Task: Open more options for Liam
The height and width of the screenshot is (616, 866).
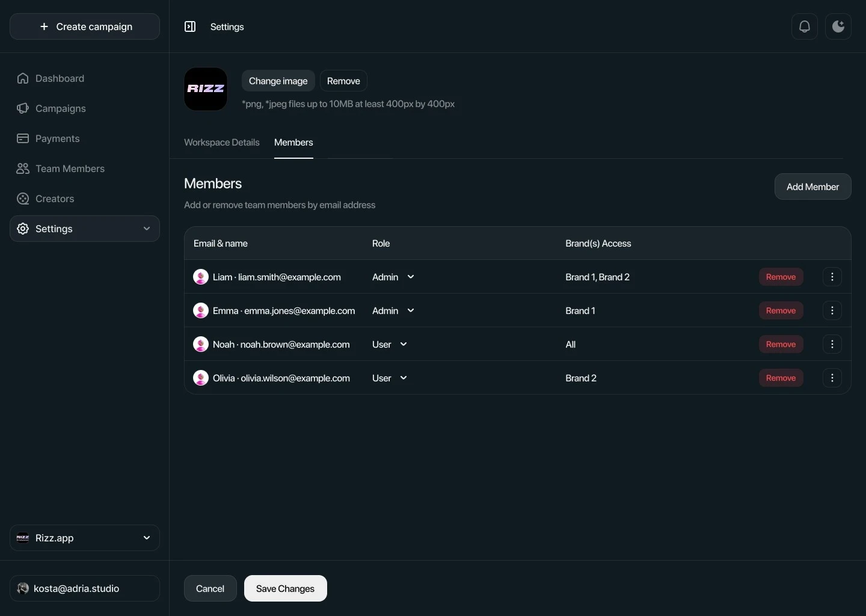Action: [832, 277]
